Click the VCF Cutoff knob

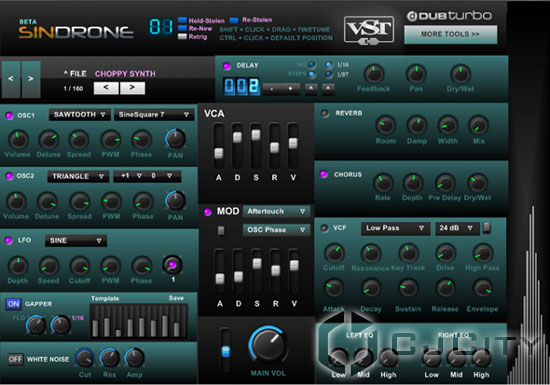click(334, 253)
